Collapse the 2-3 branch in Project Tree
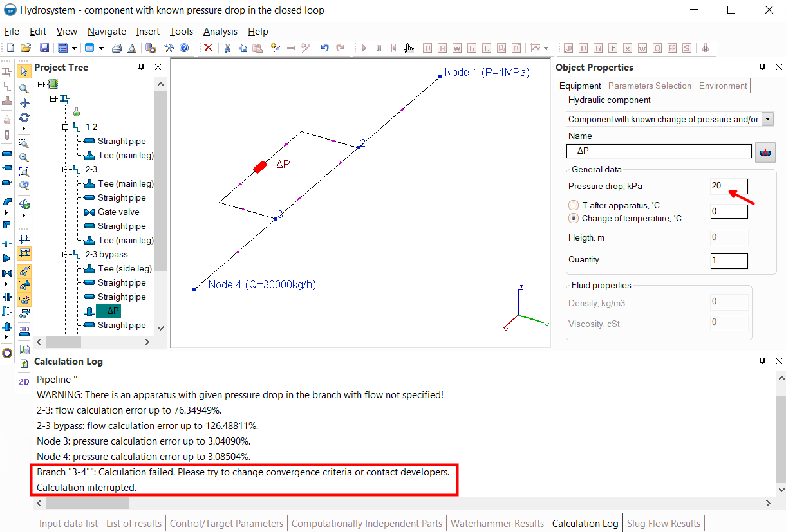This screenshot has width=786, height=532. (x=66, y=170)
